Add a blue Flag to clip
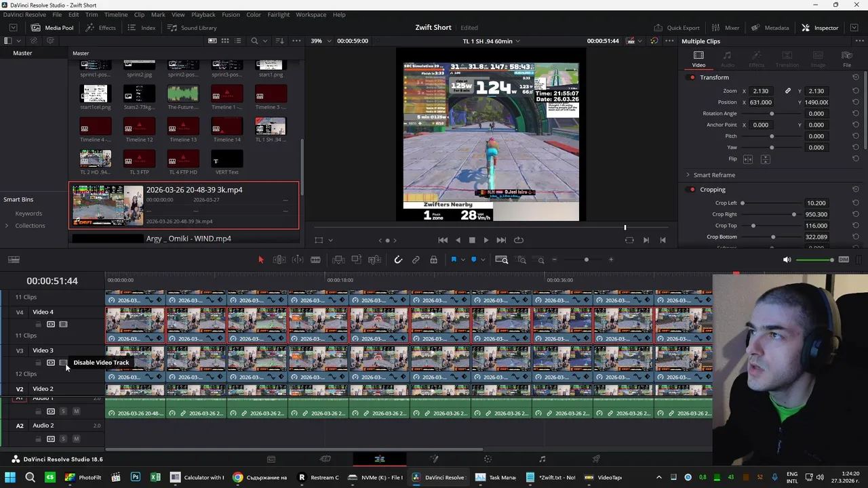Viewport: 868px width, 488px height. pos(454,260)
